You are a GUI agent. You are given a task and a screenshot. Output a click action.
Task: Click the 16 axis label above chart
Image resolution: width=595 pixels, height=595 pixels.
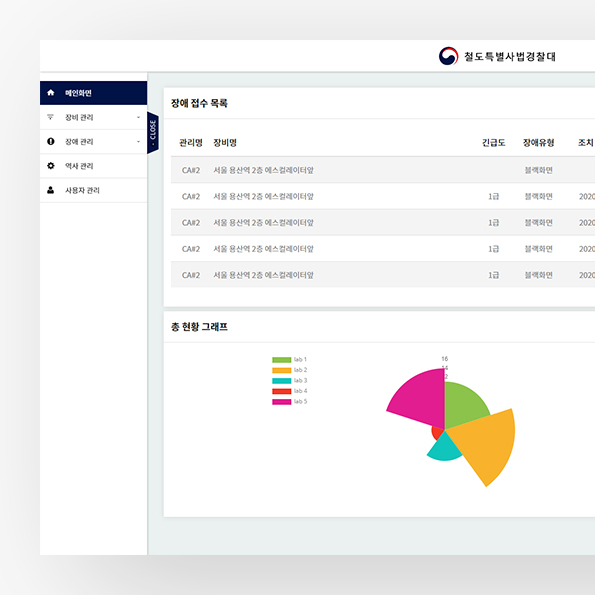pyautogui.click(x=445, y=359)
